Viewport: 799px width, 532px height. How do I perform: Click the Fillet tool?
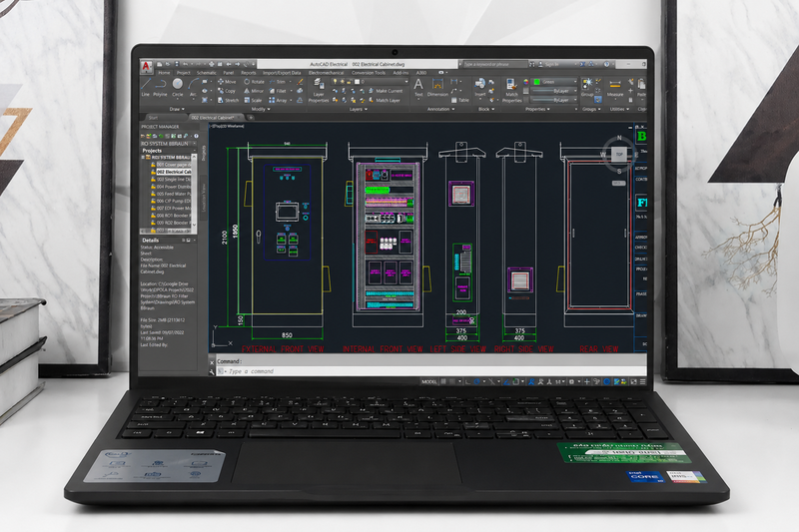pyautogui.click(x=278, y=91)
